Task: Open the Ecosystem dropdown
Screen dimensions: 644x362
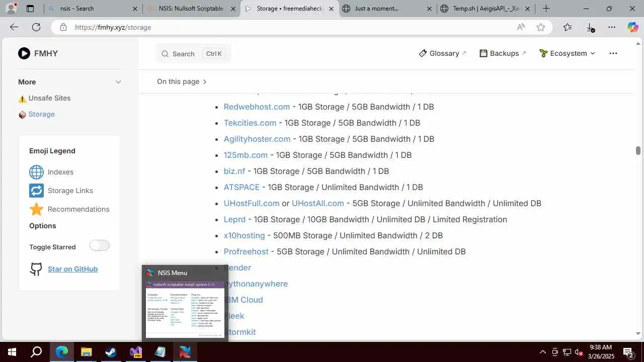Action: coord(567,53)
